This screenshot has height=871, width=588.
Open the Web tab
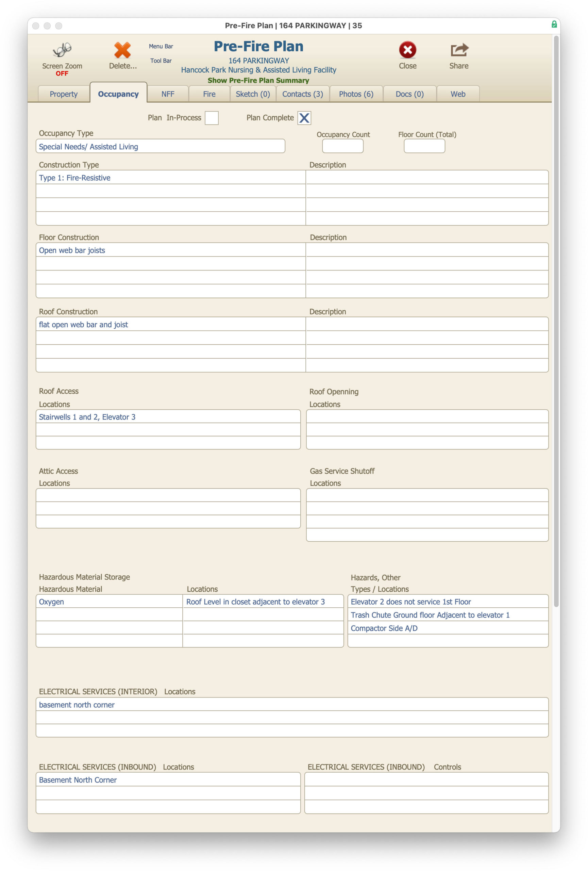[458, 94]
